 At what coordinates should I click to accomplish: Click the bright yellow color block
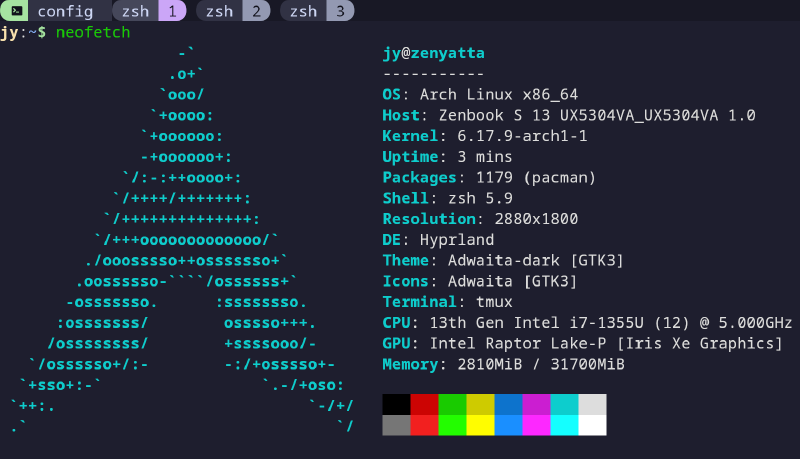point(481,425)
